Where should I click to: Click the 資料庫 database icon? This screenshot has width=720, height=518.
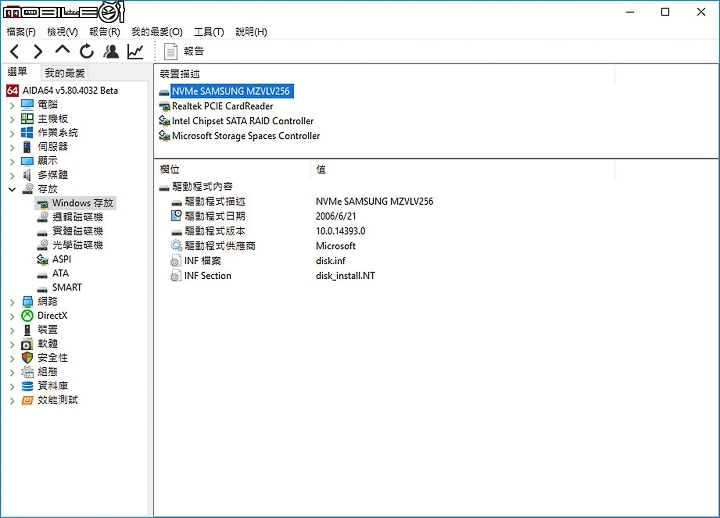tap(28, 386)
